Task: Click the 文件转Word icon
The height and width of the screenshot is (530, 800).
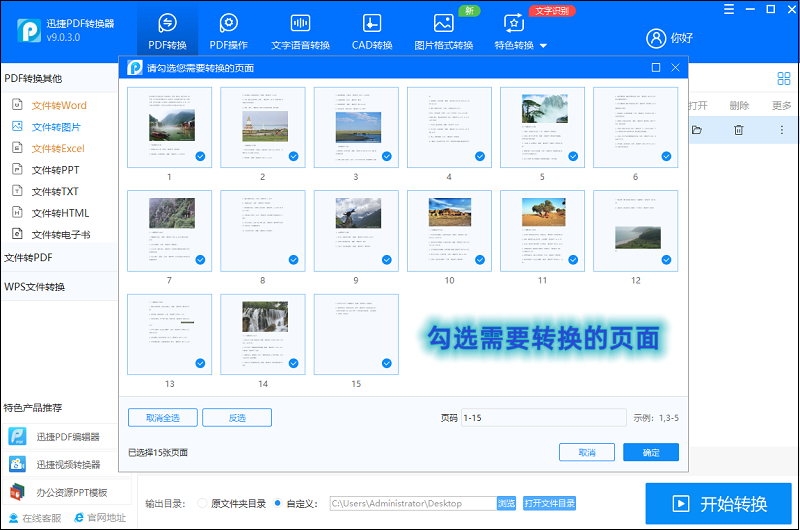Action: 17,105
